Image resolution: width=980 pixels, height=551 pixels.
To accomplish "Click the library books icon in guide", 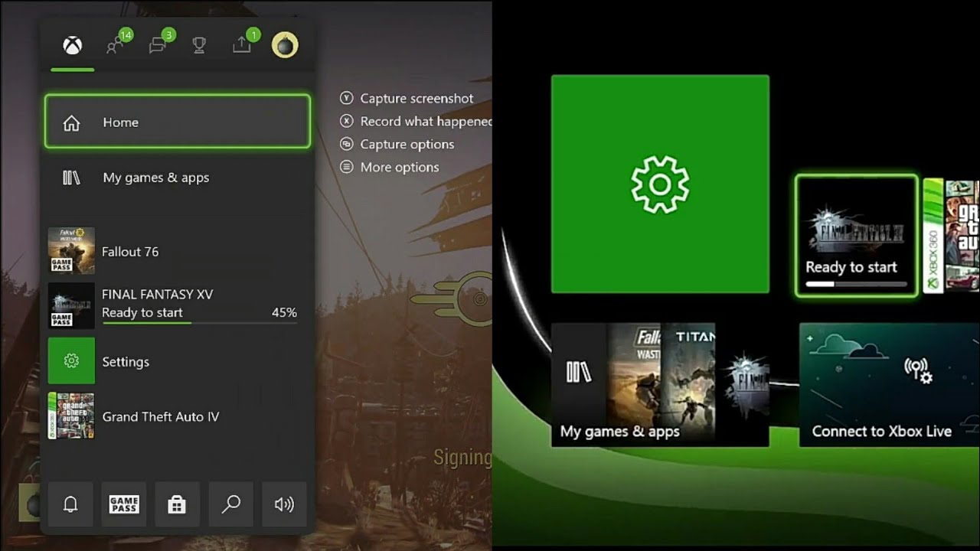I will coord(71,178).
